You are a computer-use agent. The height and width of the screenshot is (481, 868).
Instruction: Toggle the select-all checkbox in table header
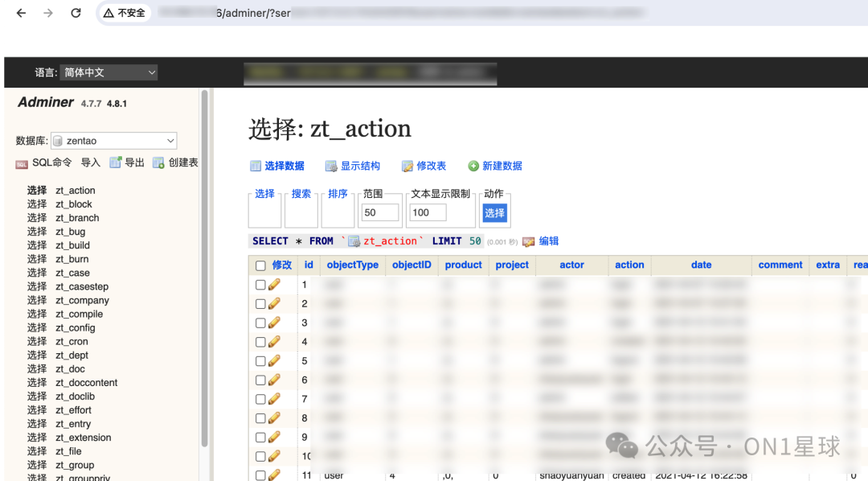pyautogui.click(x=260, y=265)
